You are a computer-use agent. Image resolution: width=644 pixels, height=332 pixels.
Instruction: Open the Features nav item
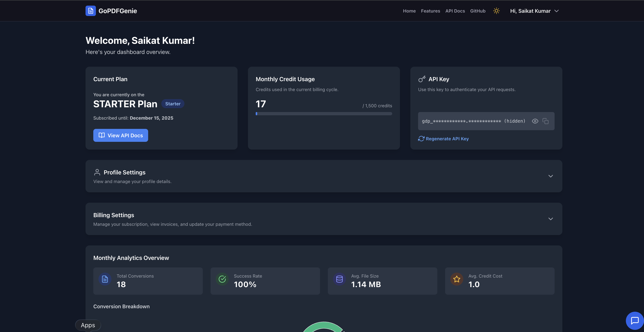[430, 11]
